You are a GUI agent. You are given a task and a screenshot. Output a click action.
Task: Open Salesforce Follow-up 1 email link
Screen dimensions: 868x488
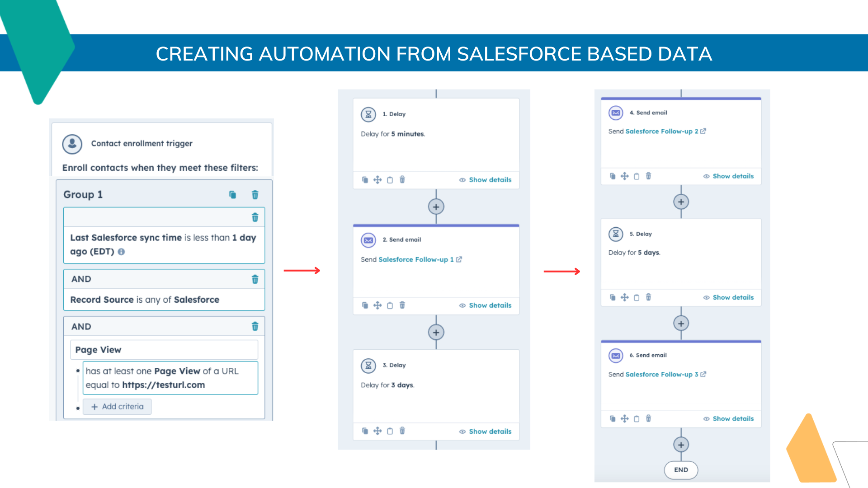(x=420, y=259)
